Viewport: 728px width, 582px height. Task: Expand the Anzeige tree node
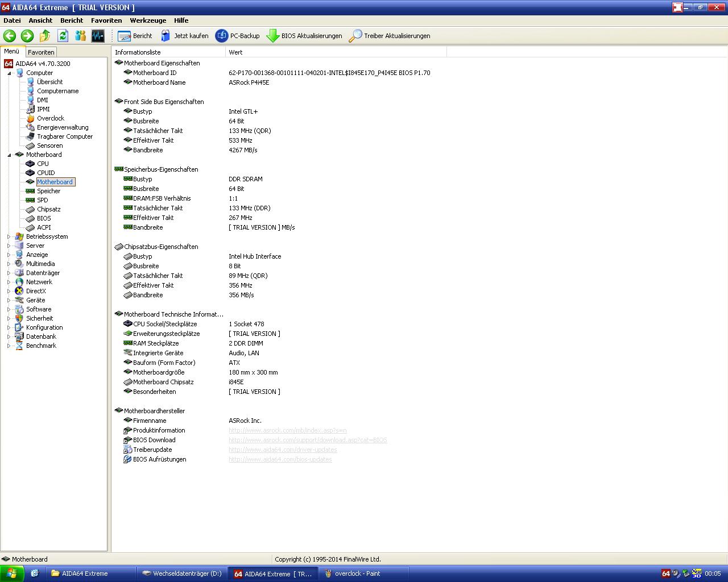9,255
